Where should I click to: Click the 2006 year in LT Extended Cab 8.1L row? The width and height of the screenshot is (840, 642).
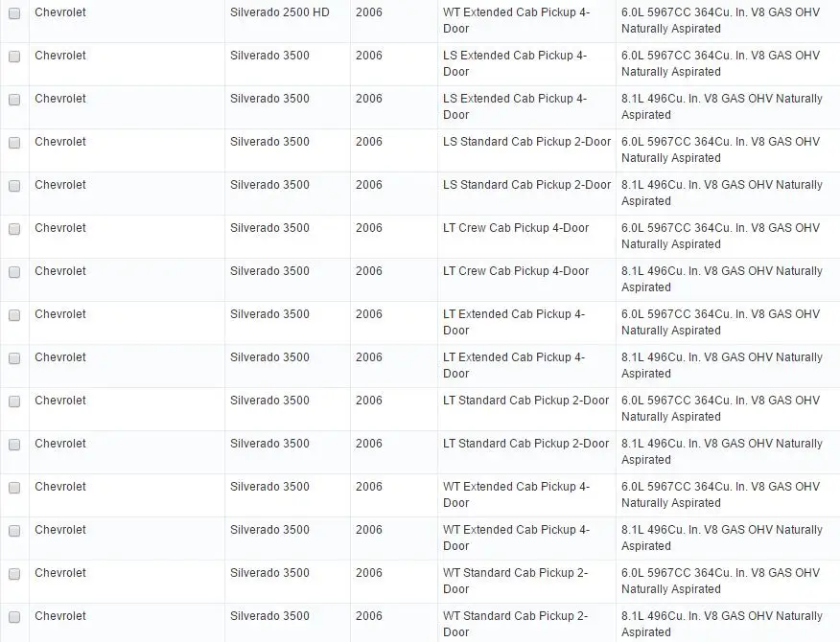(x=368, y=357)
